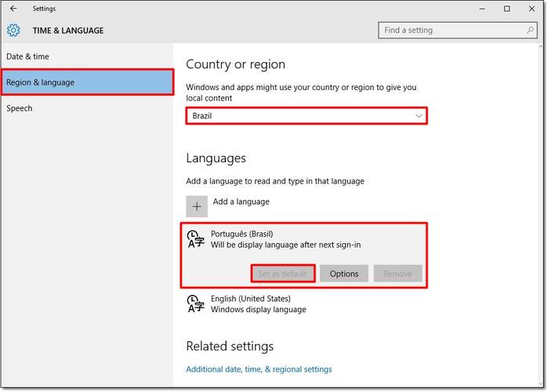
Task: Click the Find a setting search box
Action: coord(458,30)
